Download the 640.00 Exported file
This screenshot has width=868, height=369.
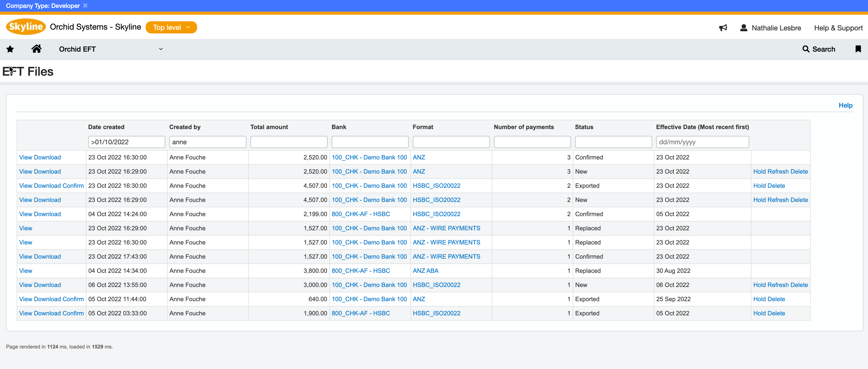point(47,299)
